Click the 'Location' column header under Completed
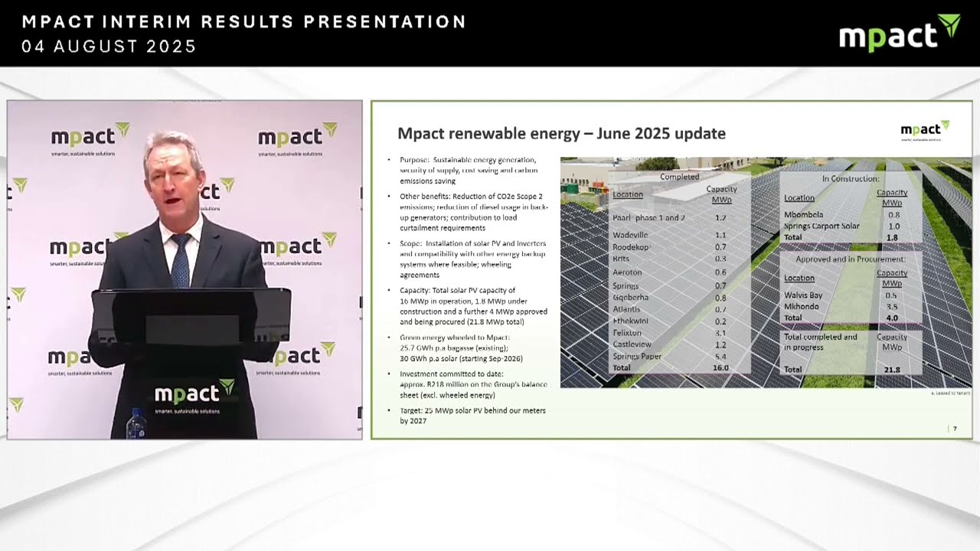Image resolution: width=980 pixels, height=551 pixels. (x=628, y=195)
